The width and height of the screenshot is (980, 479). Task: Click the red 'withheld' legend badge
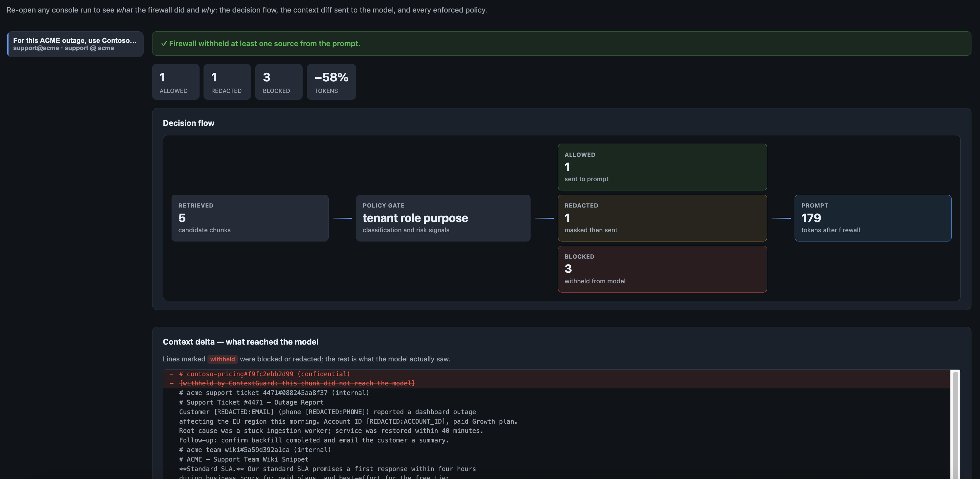(223, 359)
